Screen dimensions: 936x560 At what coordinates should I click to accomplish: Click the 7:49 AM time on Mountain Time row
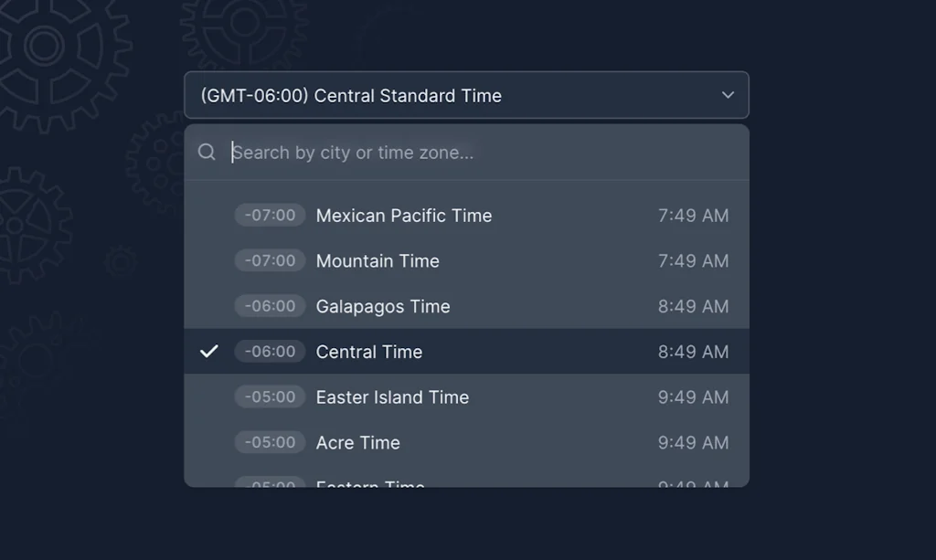coord(693,261)
